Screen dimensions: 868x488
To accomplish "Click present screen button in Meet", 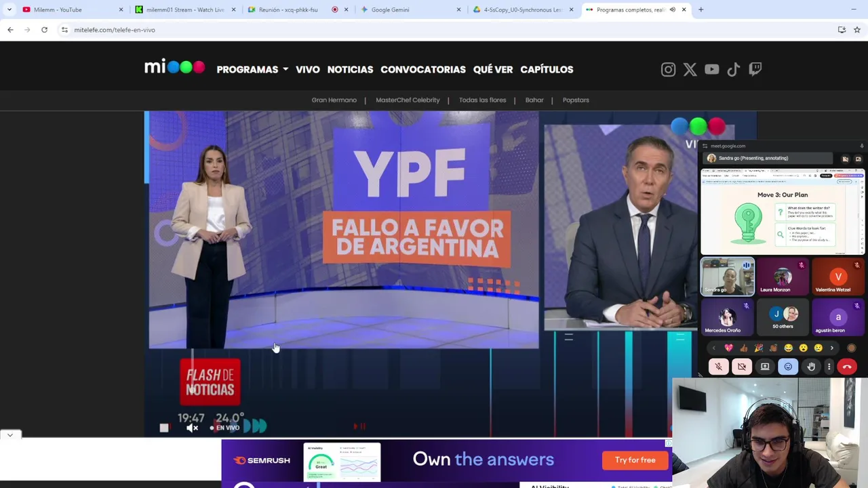I will pyautogui.click(x=765, y=367).
